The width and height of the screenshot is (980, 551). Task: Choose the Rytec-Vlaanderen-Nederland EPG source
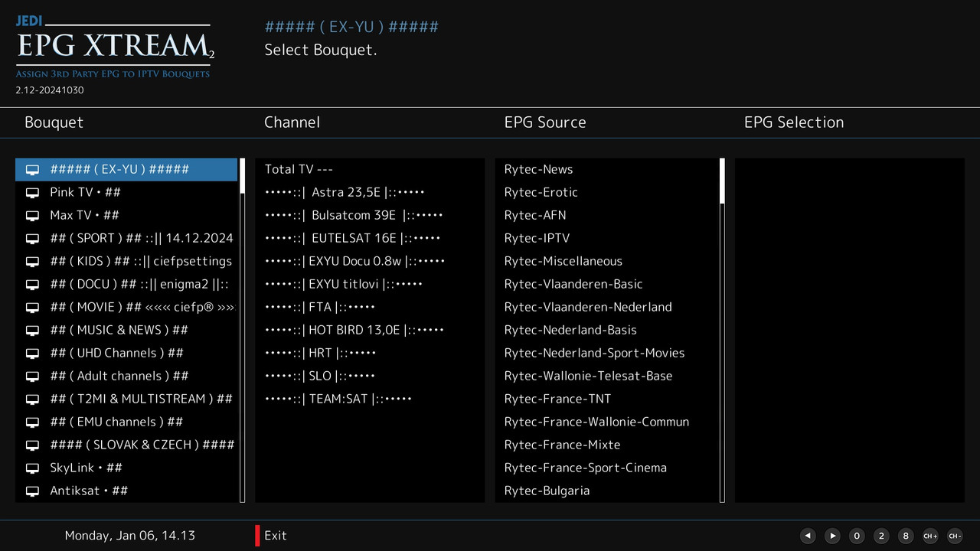point(606,307)
